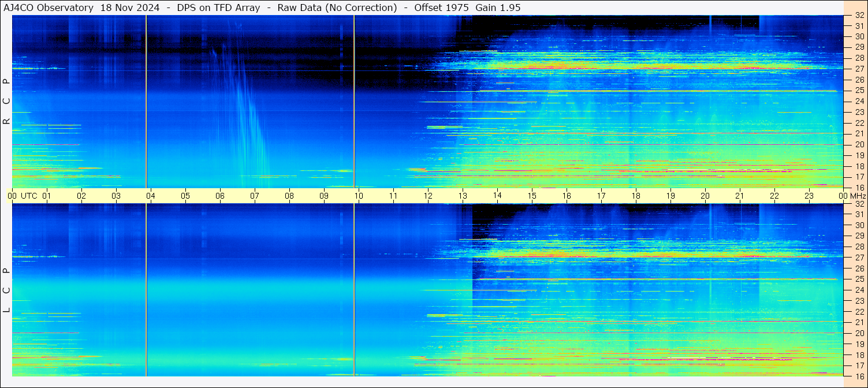Click the 28 MHz label of LCP panel
868x388 pixels.
859,247
